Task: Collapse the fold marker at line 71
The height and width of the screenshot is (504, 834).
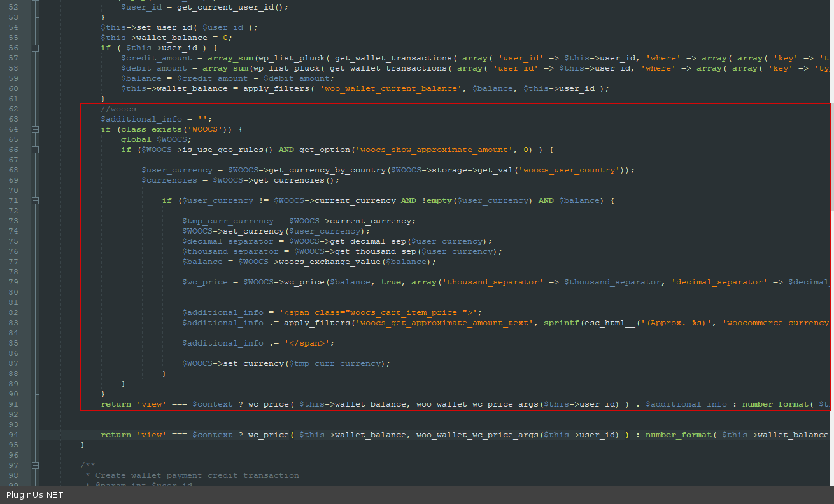Action: (36, 200)
